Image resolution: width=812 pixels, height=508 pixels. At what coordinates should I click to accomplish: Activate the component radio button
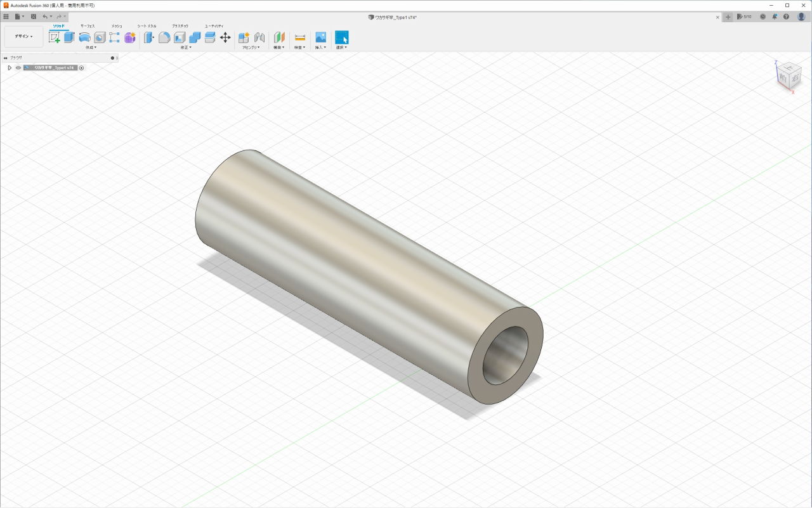(81, 67)
